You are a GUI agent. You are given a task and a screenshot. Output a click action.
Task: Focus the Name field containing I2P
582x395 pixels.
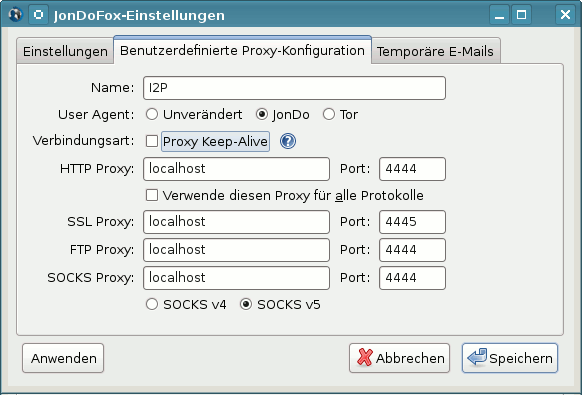point(294,88)
